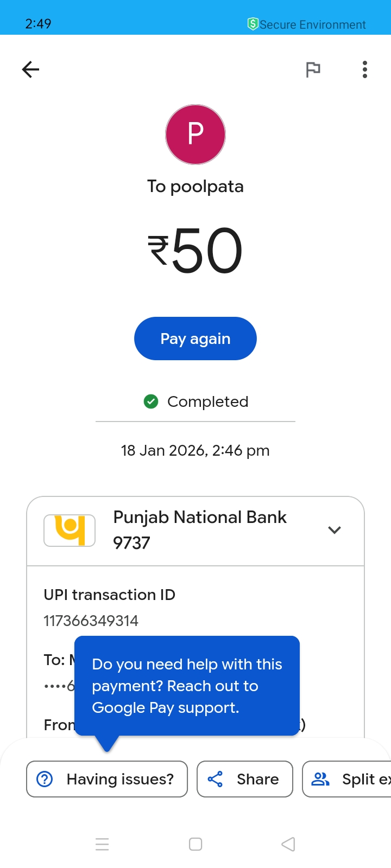This screenshot has height=868, width=391.
Task: Expand the Punjab National Bank details chevron
Action: click(x=335, y=530)
